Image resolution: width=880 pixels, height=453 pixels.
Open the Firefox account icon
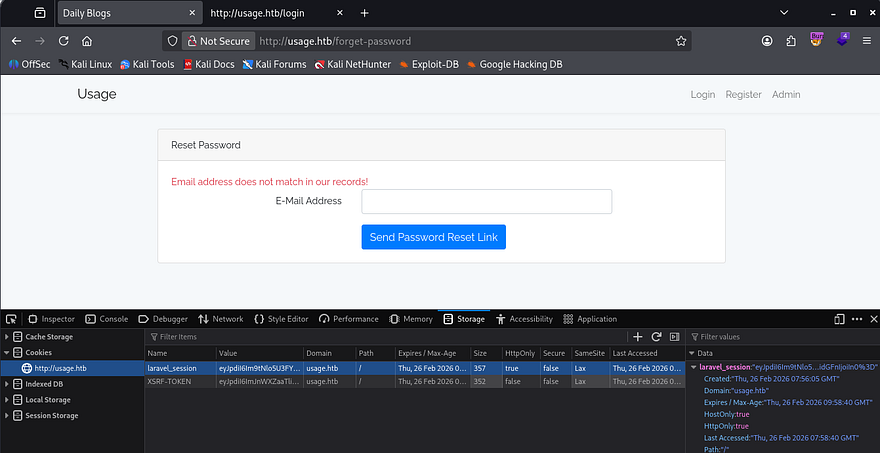coord(767,41)
